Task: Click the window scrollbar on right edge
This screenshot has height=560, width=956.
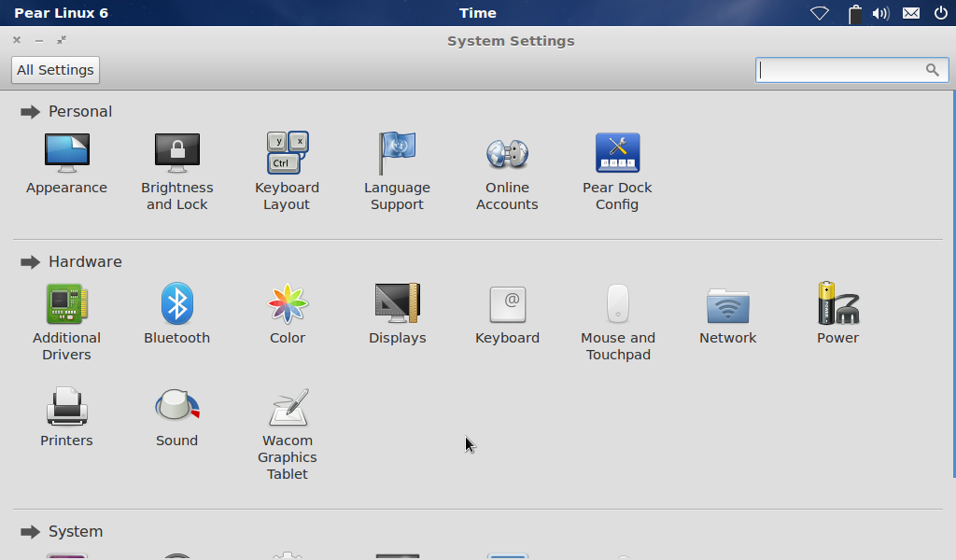Action: (953, 285)
